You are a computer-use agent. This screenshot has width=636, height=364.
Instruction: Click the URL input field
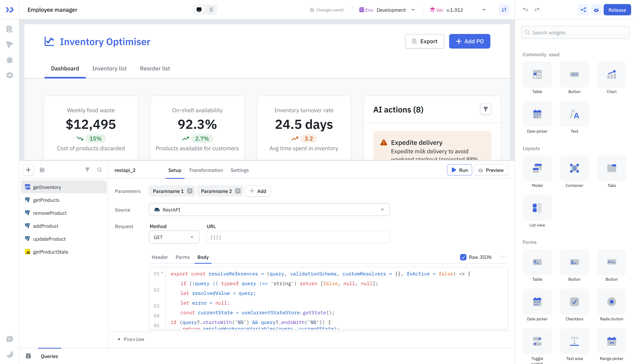298,237
